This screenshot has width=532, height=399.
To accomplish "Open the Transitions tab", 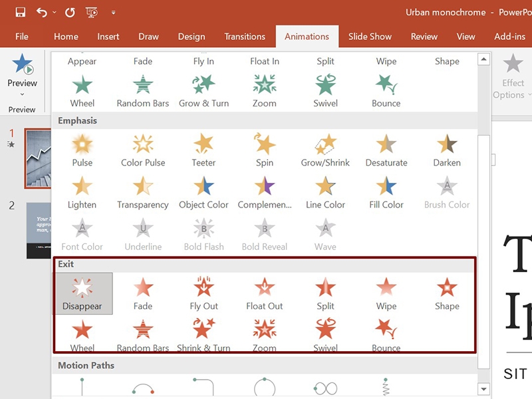I will click(x=245, y=37).
